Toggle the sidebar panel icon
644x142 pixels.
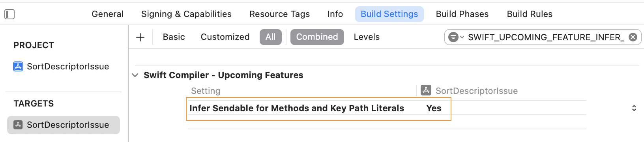[9, 14]
